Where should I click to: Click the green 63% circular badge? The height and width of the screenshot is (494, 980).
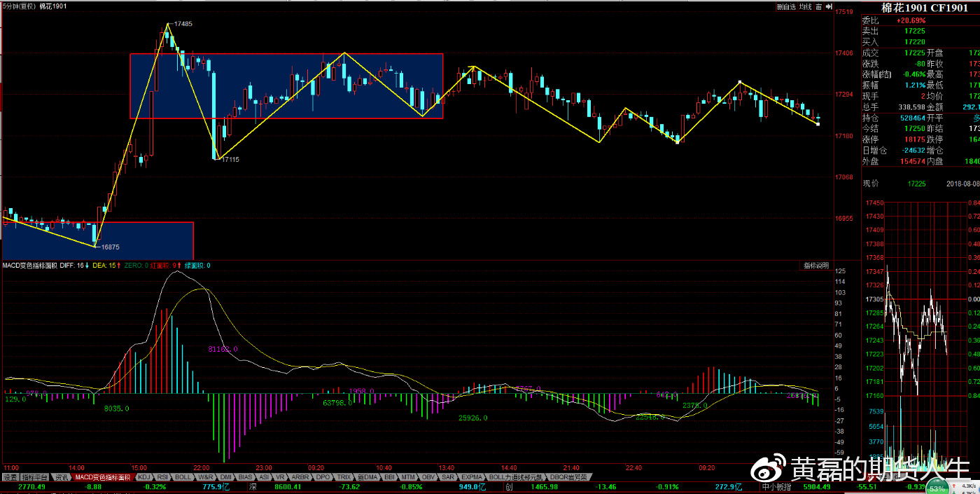pyautogui.click(x=937, y=488)
